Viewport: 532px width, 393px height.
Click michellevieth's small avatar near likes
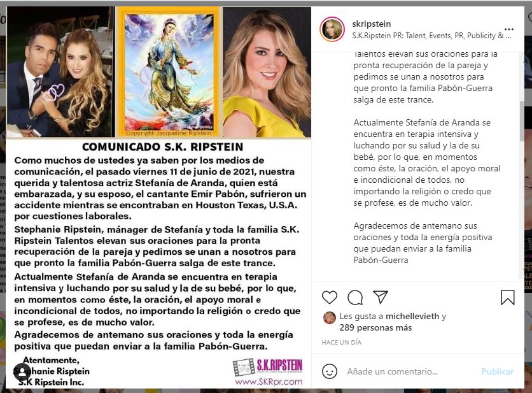click(x=329, y=318)
